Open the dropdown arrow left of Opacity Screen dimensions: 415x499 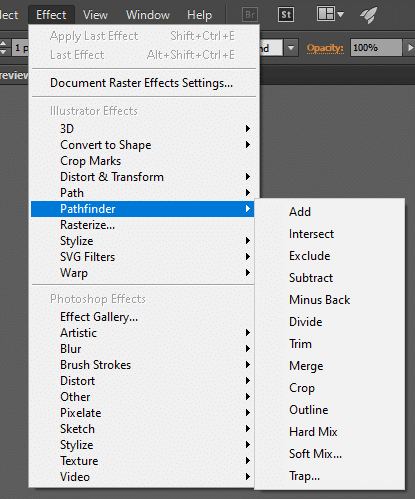(291, 48)
